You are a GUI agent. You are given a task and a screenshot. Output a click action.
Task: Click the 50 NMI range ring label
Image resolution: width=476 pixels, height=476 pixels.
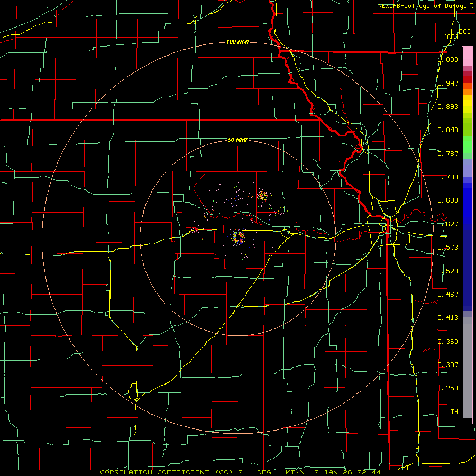click(x=237, y=140)
